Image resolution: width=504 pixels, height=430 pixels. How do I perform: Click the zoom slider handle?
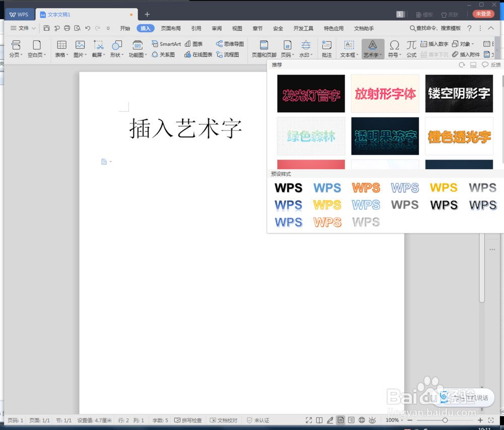[x=445, y=420]
